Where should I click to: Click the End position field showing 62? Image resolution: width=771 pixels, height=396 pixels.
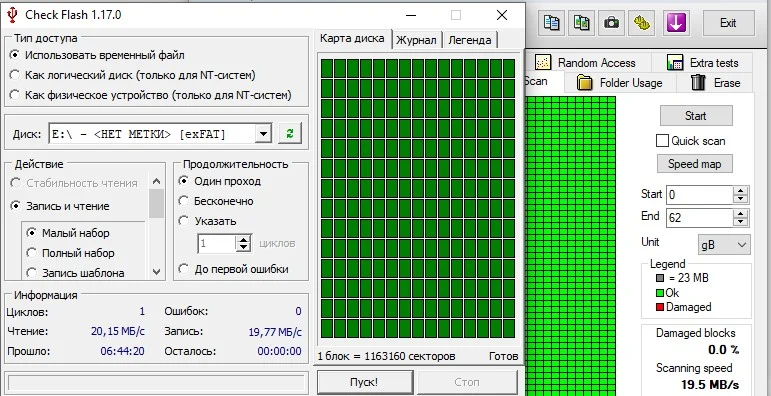pos(699,217)
